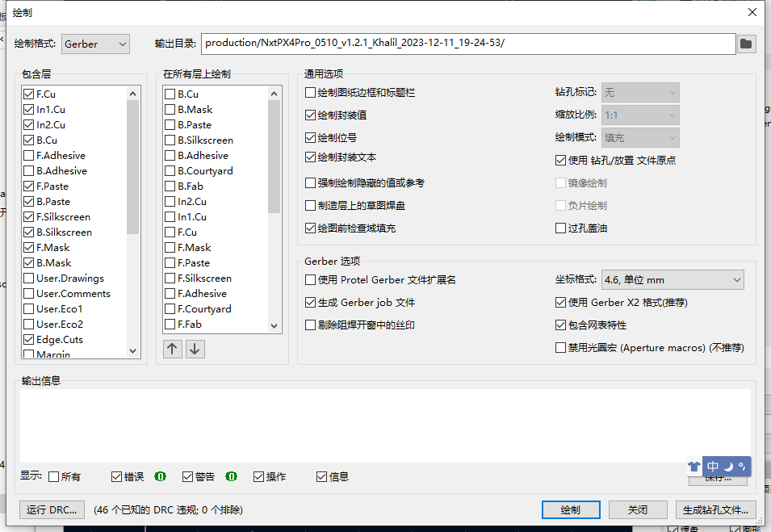Image resolution: width=771 pixels, height=532 pixels.
Task: Enable 使用 Protel Gerber 文件扩展名
Action: (x=309, y=279)
